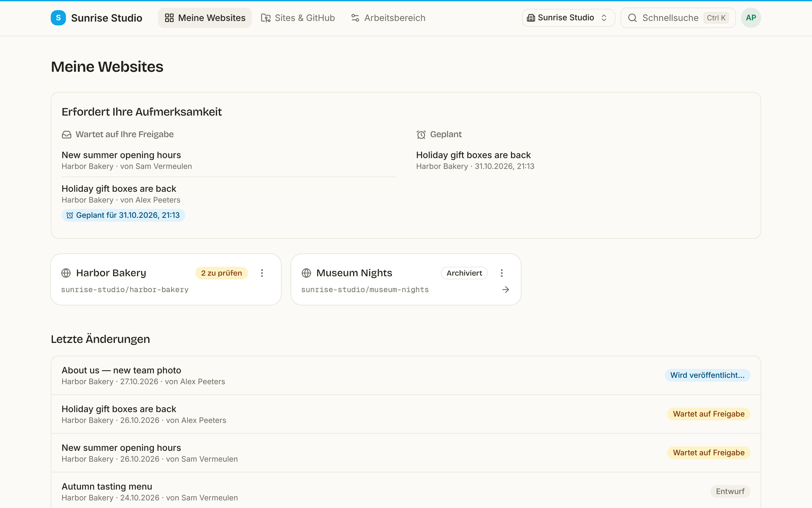Click the inbox icon beside Wartet auf Ihre Freigabe
Viewport: 812px width, 508px height.
(x=66, y=135)
